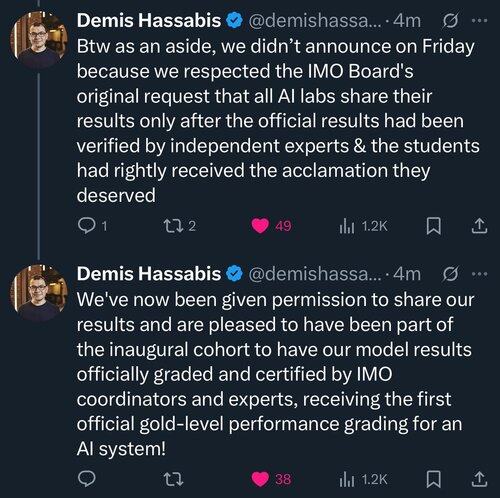Share the second tweet via share icon
500x498 pixels.
479,479
